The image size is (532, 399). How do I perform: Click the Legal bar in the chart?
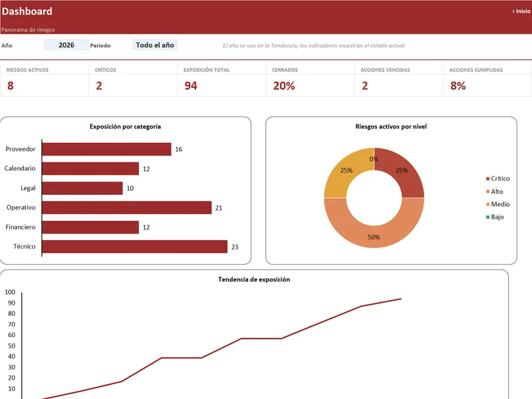click(82, 188)
